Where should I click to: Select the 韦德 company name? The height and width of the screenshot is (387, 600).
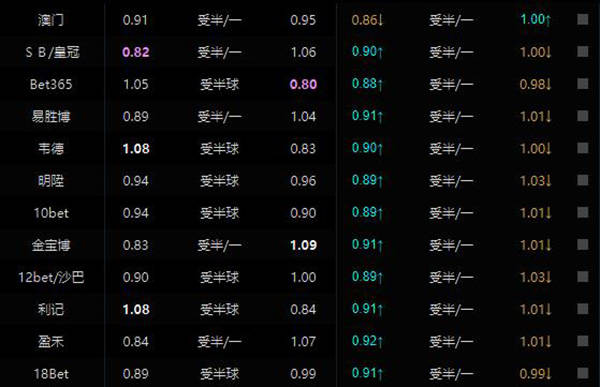click(51, 149)
